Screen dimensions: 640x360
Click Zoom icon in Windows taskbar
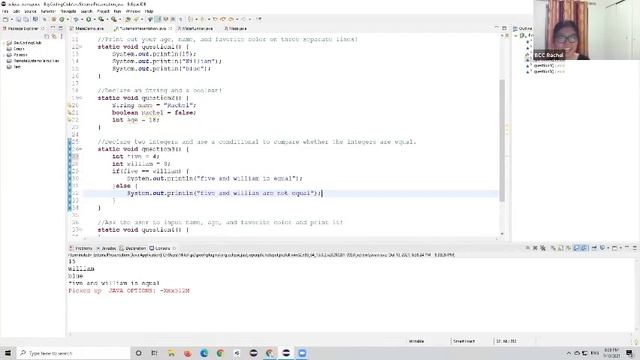302,353
